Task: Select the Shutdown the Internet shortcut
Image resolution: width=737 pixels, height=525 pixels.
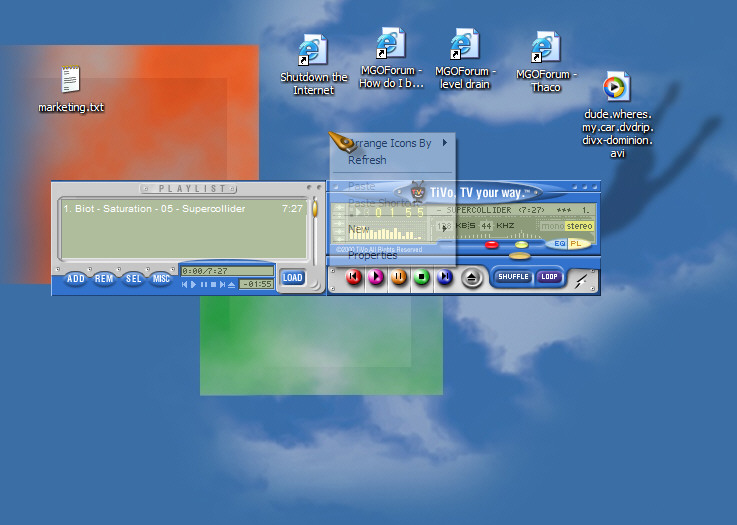Action: [x=314, y=65]
